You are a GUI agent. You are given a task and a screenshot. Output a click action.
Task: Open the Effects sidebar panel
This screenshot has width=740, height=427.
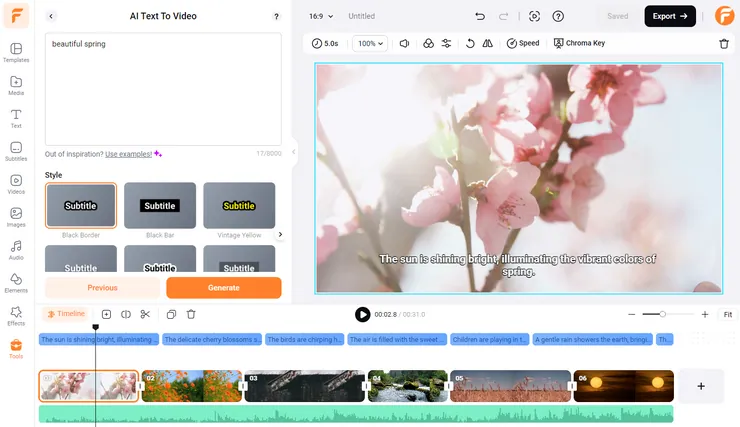point(16,316)
